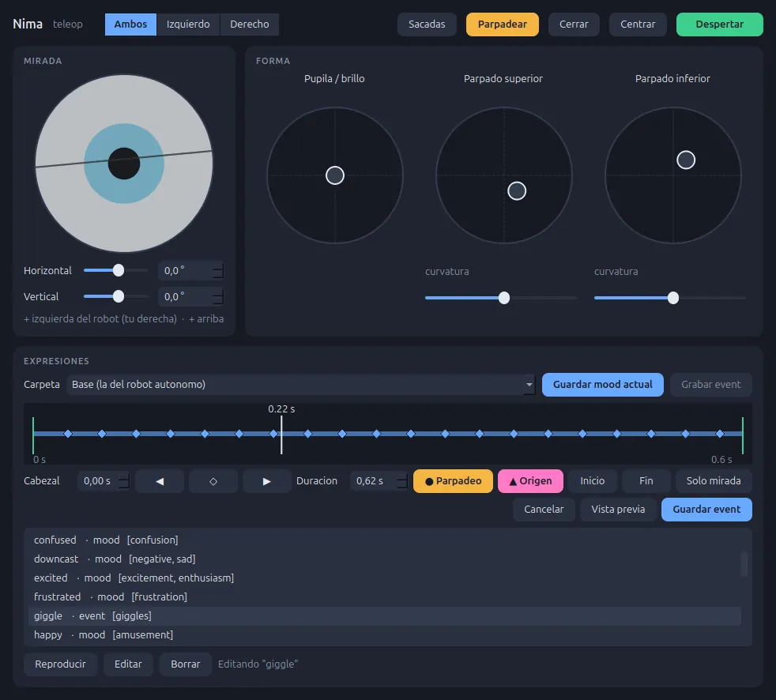Click the green timeline end marker
Viewport: 776px width, 700px height.
point(742,435)
